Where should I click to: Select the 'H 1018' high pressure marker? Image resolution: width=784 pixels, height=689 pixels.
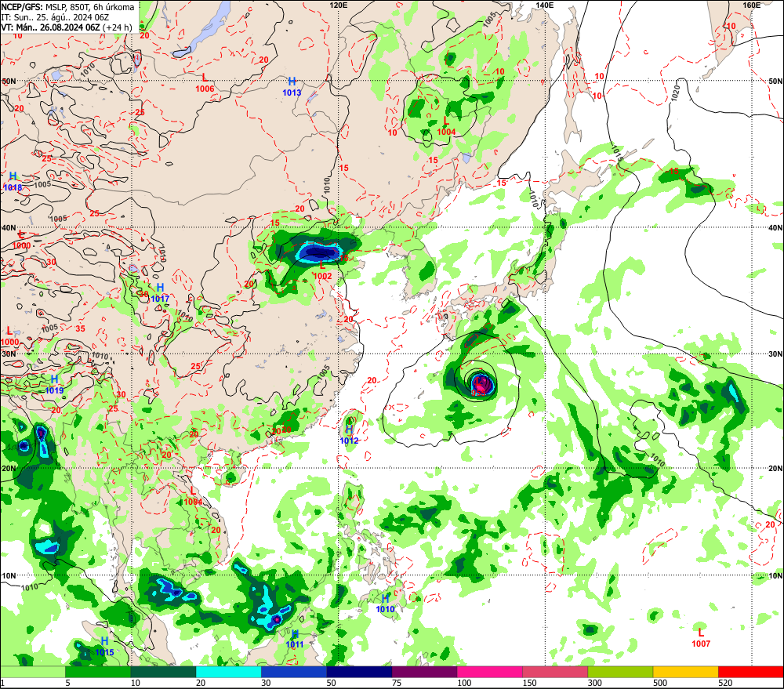pos(13,182)
